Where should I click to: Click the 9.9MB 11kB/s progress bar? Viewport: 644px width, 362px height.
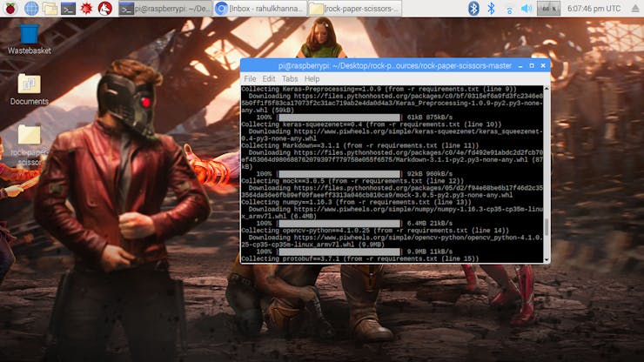tap(339, 251)
